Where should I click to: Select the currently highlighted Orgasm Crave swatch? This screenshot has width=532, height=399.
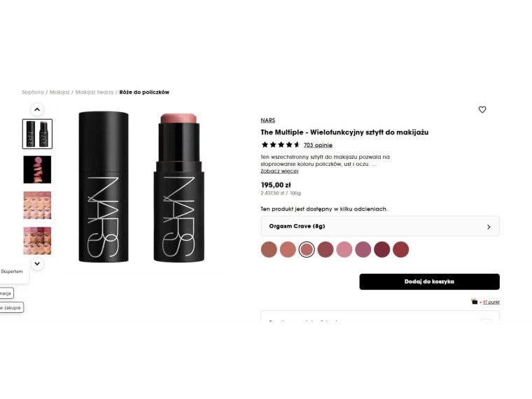pos(307,249)
